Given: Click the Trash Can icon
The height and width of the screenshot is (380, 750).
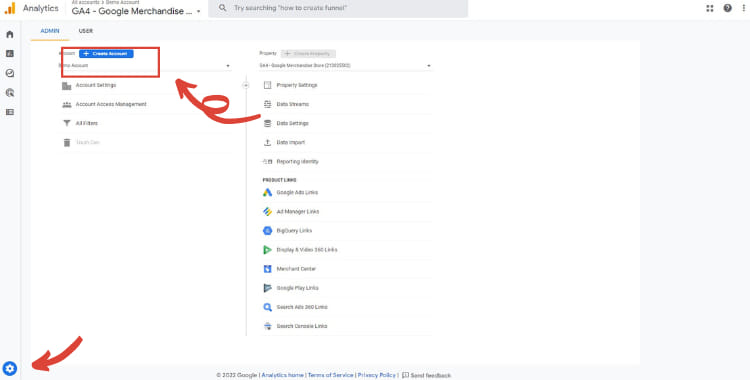Looking at the screenshot, I should click(66, 143).
